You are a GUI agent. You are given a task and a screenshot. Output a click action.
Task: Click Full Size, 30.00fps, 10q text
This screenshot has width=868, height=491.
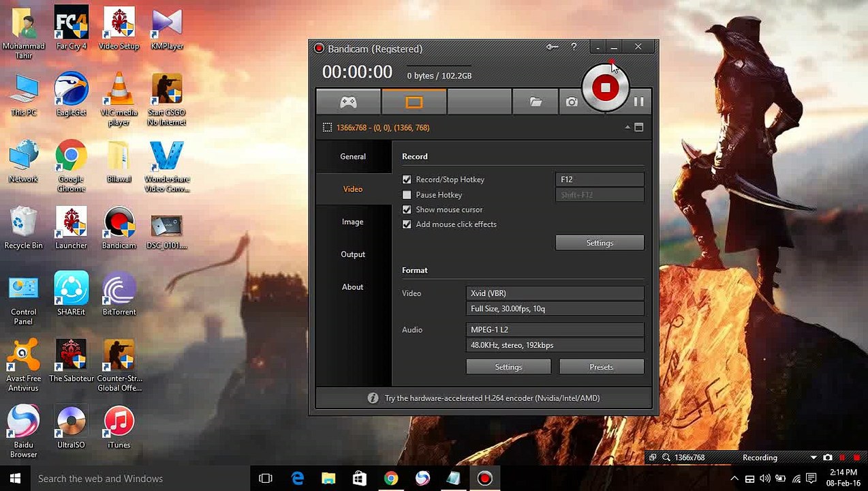tap(508, 309)
